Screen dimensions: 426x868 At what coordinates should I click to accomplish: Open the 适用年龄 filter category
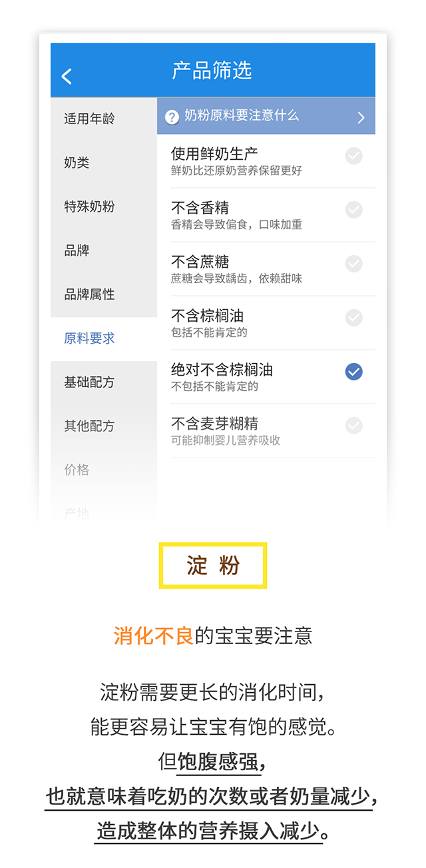click(89, 119)
